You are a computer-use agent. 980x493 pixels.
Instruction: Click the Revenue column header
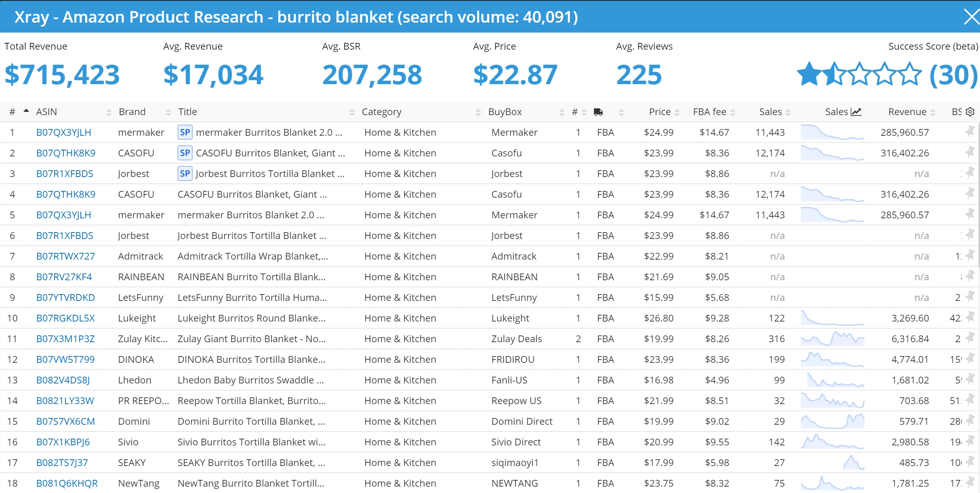907,112
